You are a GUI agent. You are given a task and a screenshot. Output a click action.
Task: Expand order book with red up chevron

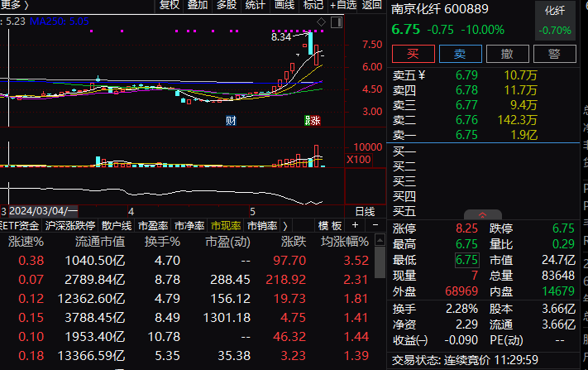pyautogui.click(x=483, y=214)
